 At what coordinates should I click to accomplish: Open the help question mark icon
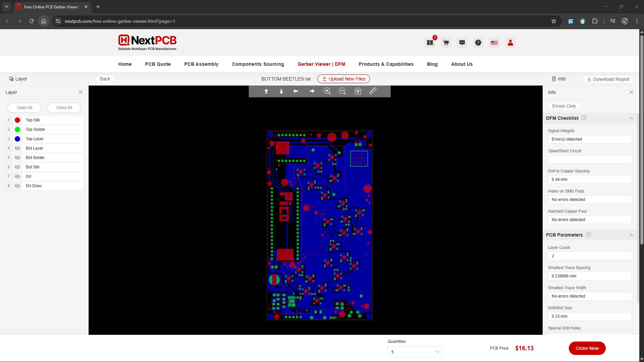pyautogui.click(x=478, y=43)
